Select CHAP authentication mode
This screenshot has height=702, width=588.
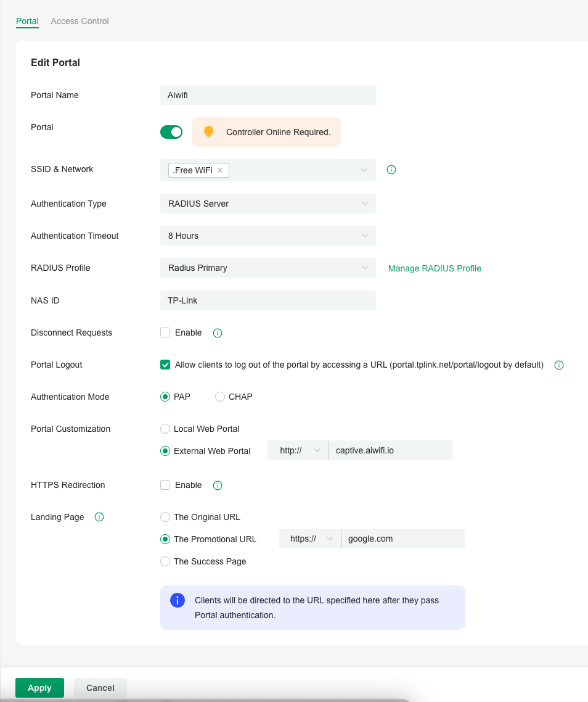(219, 397)
